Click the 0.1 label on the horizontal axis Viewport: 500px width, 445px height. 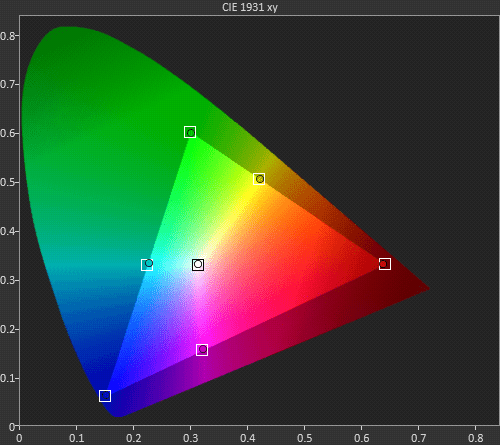click(77, 438)
